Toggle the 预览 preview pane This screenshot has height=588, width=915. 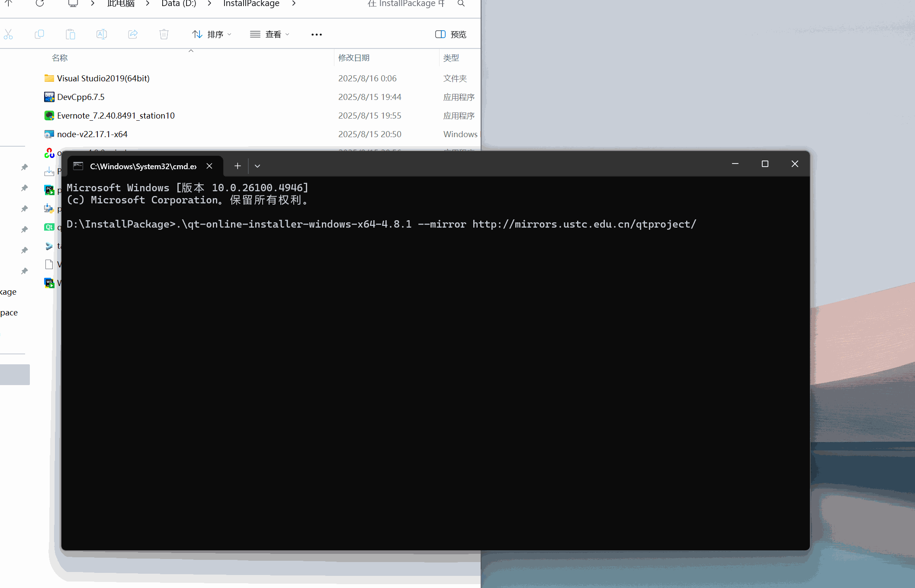(x=451, y=34)
